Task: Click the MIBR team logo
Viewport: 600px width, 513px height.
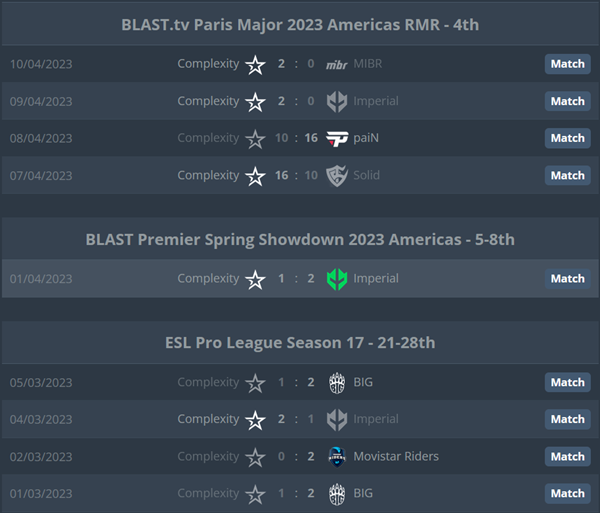Action: (x=337, y=64)
